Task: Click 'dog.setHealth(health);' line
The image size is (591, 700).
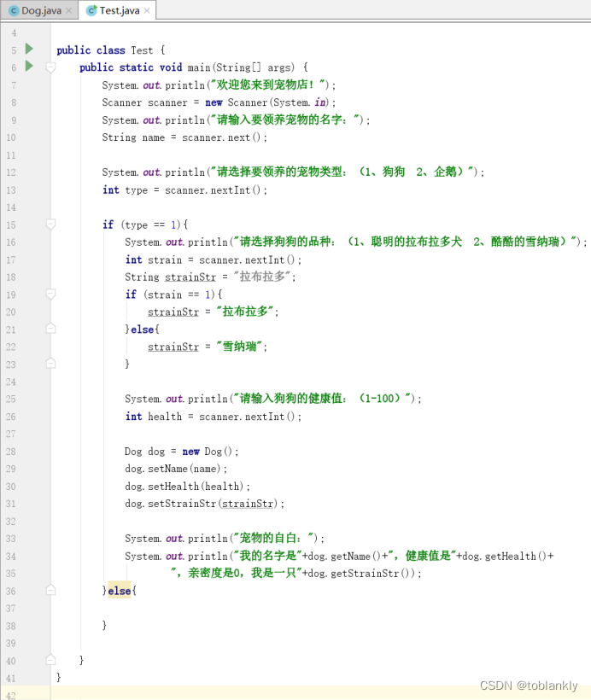Action: (188, 487)
